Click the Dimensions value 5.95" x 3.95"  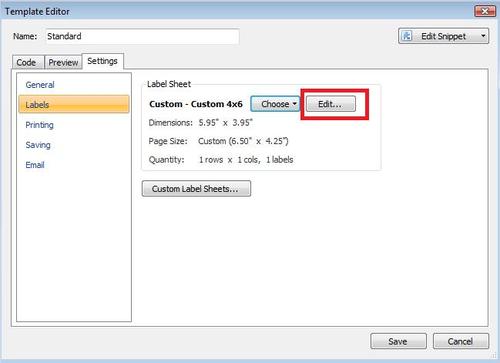[x=226, y=123]
